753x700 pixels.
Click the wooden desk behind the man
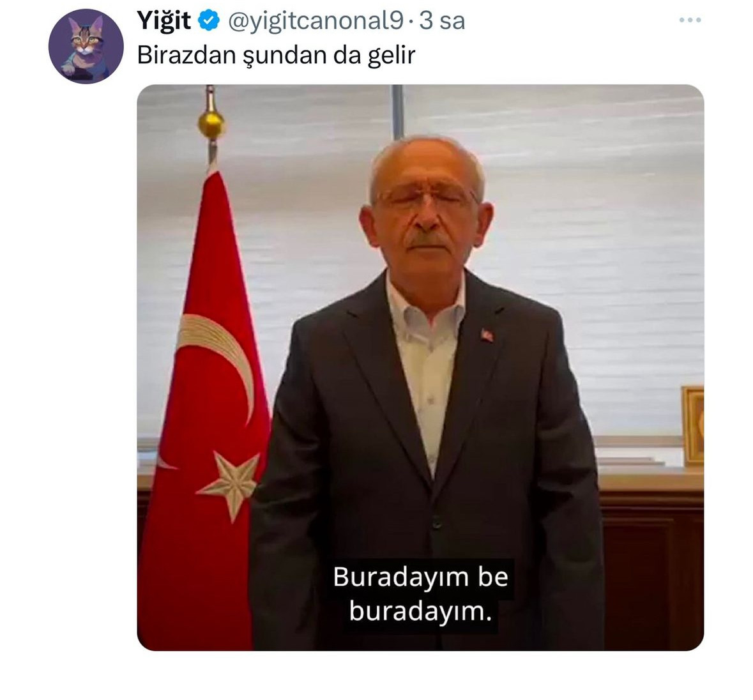click(651, 557)
